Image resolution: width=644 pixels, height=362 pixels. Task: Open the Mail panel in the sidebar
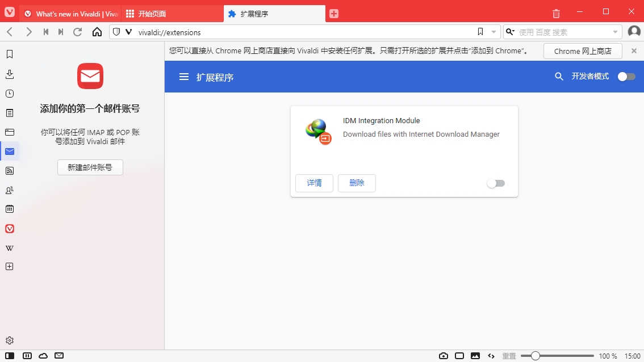pyautogui.click(x=9, y=151)
